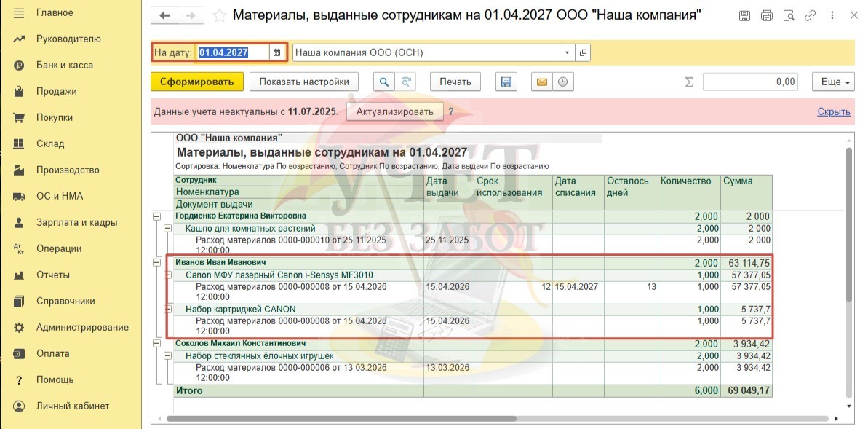The image size is (868, 429).
Task: Save report using the floppy disk icon
Action: 506,82
